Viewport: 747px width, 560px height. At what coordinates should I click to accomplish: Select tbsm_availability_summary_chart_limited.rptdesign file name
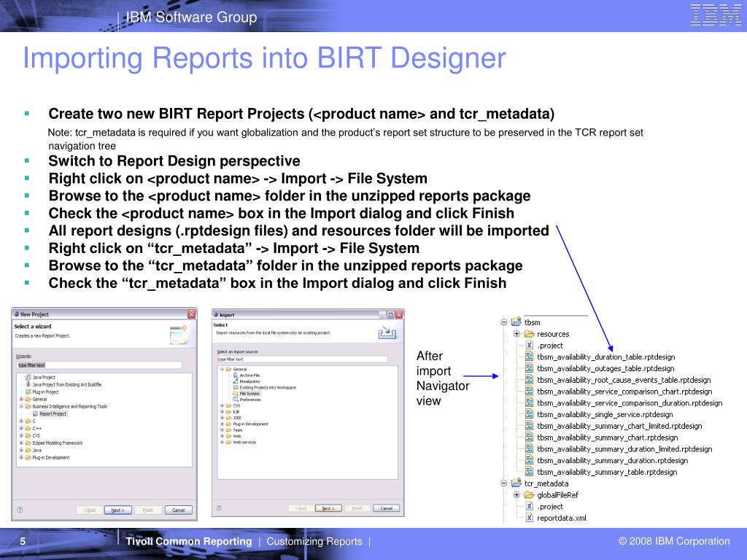619,426
